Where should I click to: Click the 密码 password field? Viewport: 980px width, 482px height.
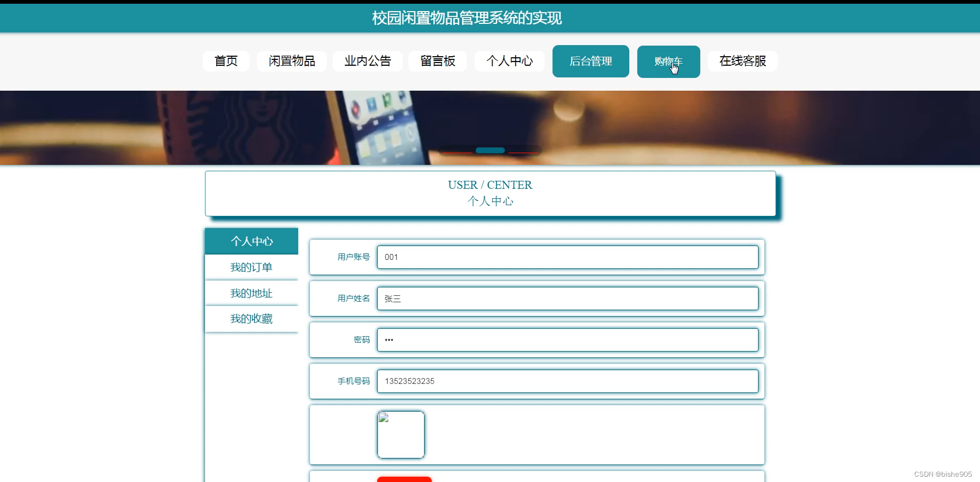pos(568,340)
